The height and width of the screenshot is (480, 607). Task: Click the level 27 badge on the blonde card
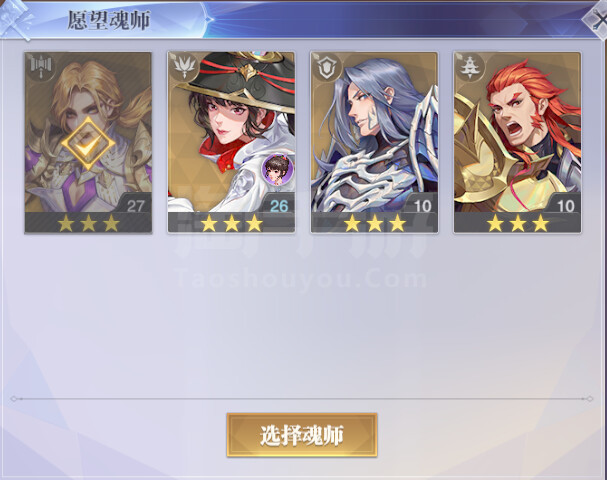[135, 205]
